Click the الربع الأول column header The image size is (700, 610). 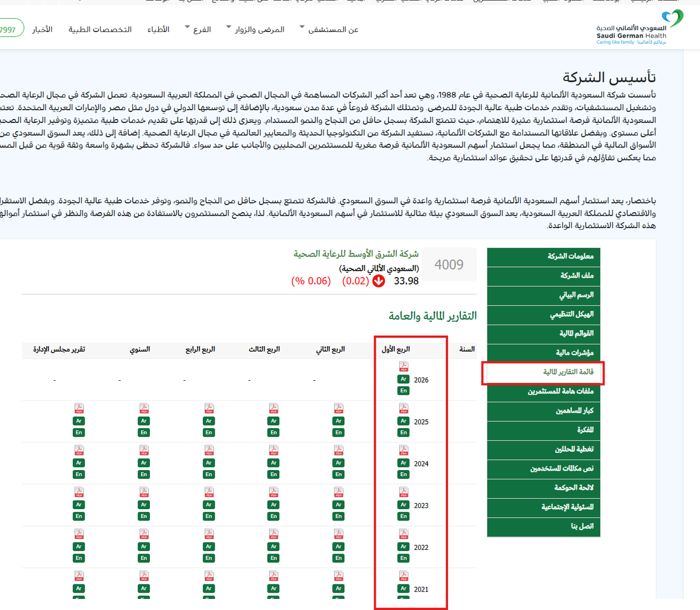point(396,349)
